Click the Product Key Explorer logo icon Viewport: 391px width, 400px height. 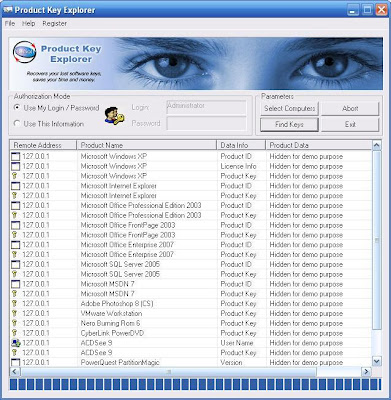point(24,52)
